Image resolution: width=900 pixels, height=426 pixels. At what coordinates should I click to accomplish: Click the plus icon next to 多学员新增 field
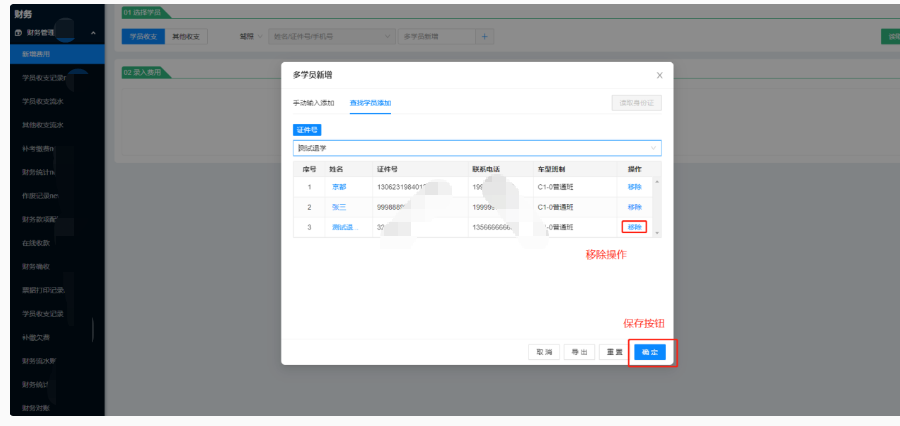pos(484,36)
